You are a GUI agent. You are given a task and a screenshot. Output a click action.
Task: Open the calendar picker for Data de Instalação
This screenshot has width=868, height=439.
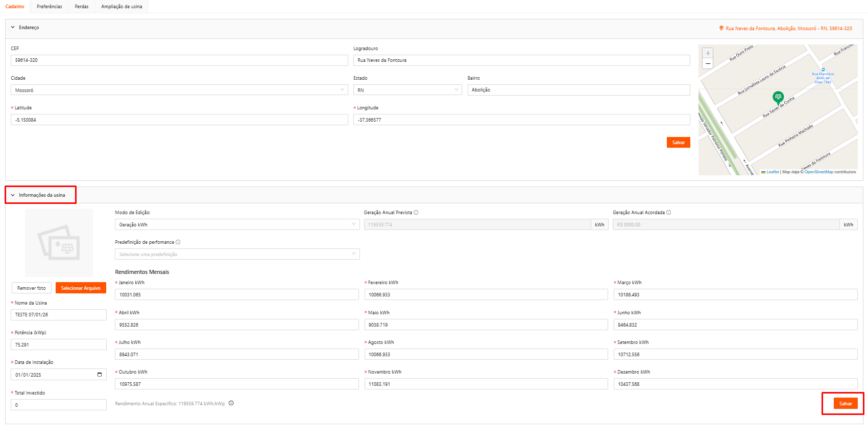pos(100,375)
